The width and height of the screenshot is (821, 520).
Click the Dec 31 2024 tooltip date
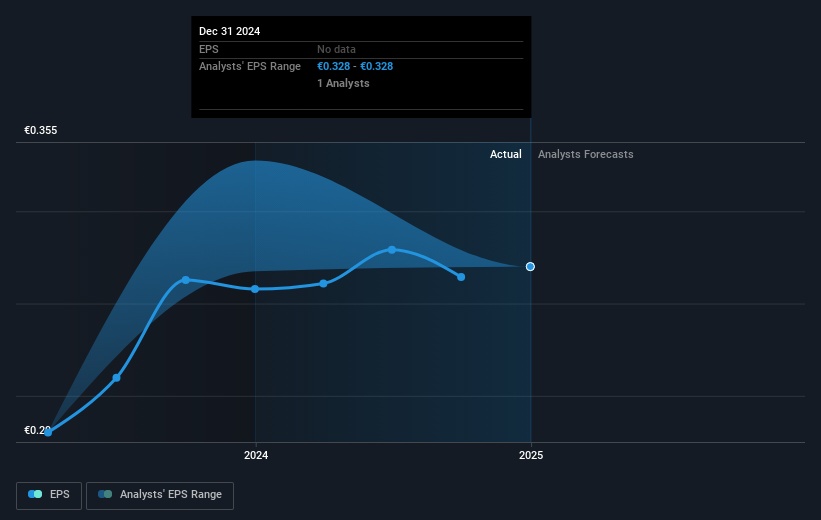pyautogui.click(x=229, y=31)
